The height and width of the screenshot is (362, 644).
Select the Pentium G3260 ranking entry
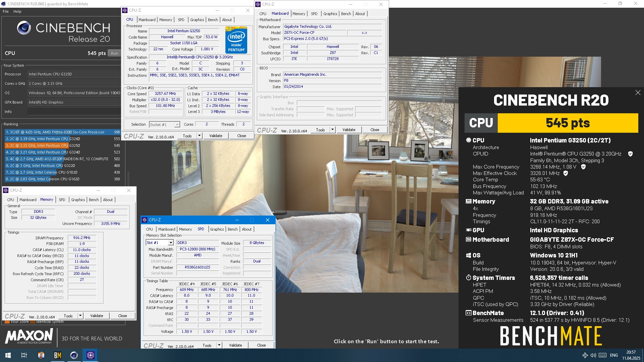63,139
